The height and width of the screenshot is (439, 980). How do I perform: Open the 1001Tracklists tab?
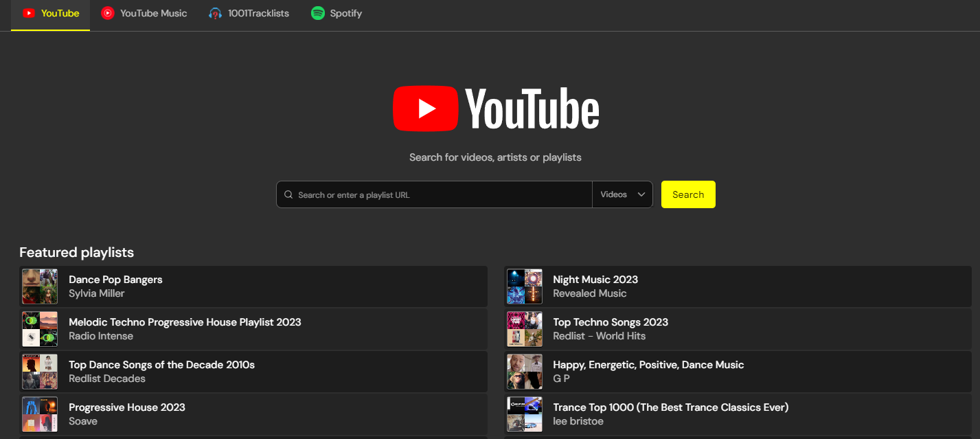(x=258, y=13)
